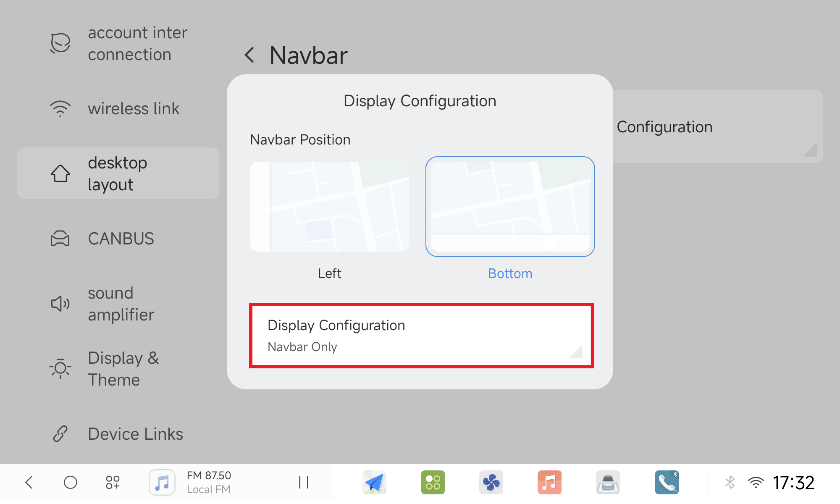
Task: Open desktop layout settings section
Action: [x=118, y=173]
